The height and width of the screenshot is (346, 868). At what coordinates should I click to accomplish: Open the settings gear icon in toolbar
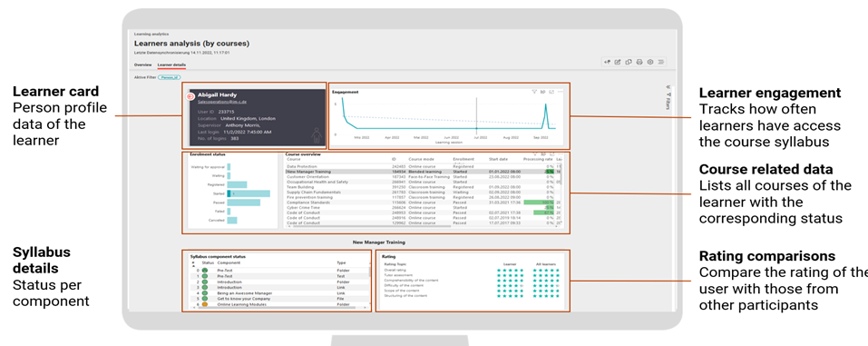pyautogui.click(x=650, y=62)
